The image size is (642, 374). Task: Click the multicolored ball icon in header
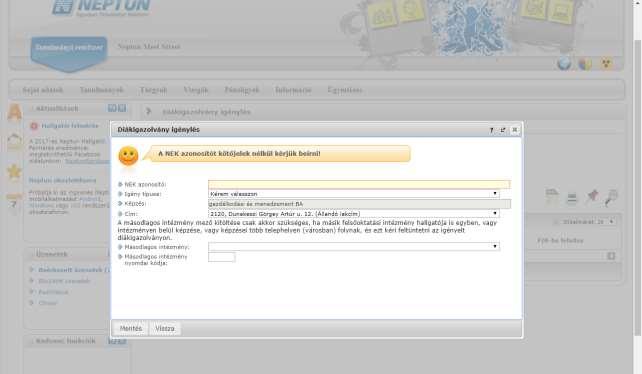pos(585,63)
